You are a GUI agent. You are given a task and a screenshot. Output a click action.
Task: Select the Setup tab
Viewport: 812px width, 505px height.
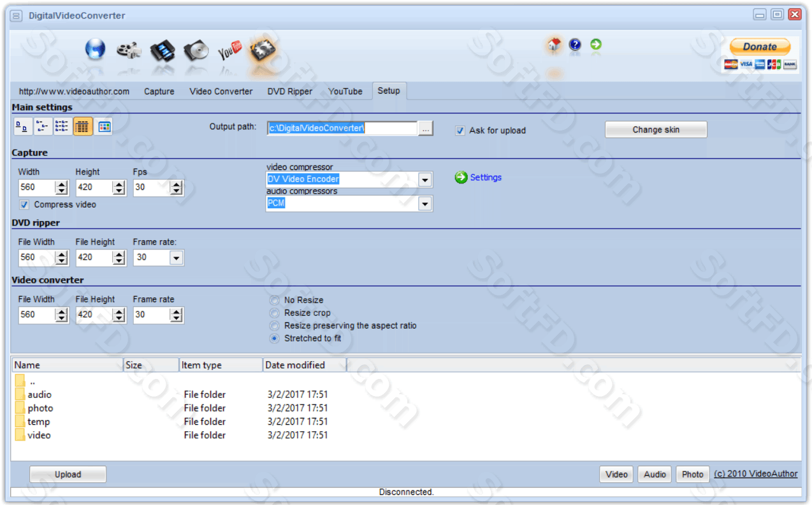389,91
